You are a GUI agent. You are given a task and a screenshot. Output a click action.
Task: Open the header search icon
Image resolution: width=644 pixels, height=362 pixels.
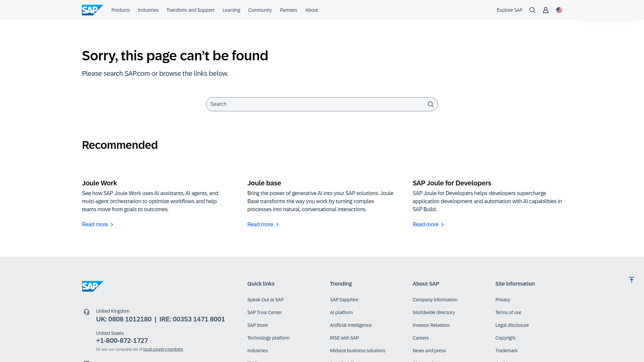(x=532, y=10)
